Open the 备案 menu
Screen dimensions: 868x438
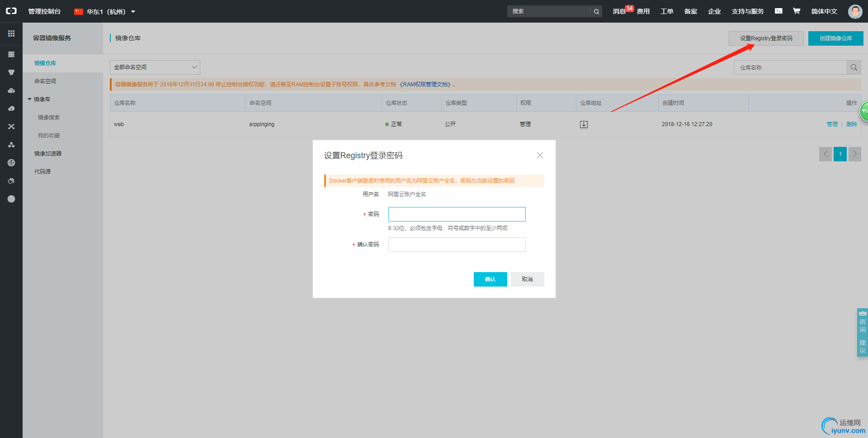[690, 11]
